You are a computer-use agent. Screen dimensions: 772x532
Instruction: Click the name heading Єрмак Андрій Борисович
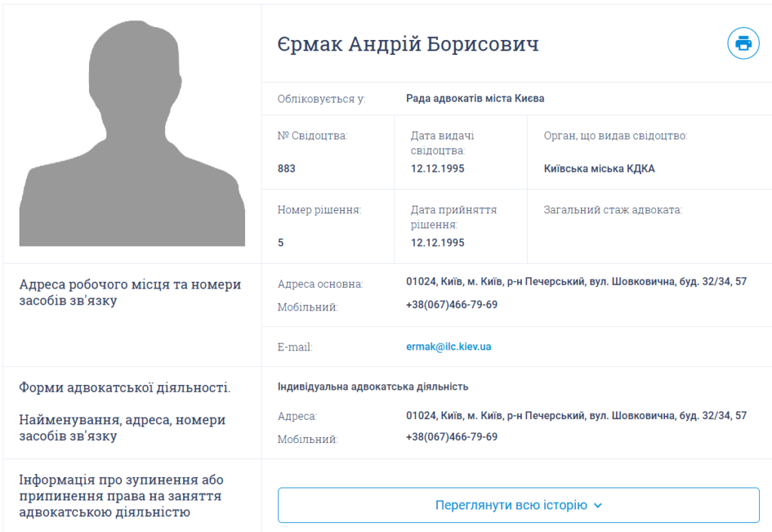[408, 44]
